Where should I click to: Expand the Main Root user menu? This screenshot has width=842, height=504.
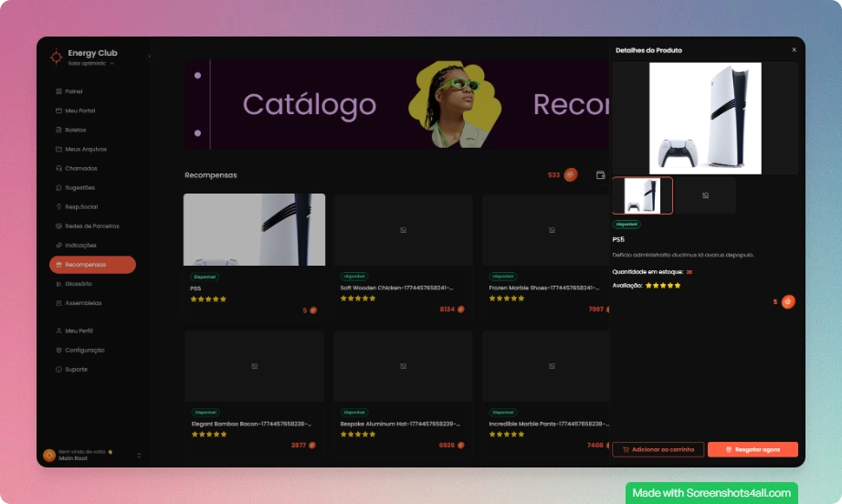point(139,455)
